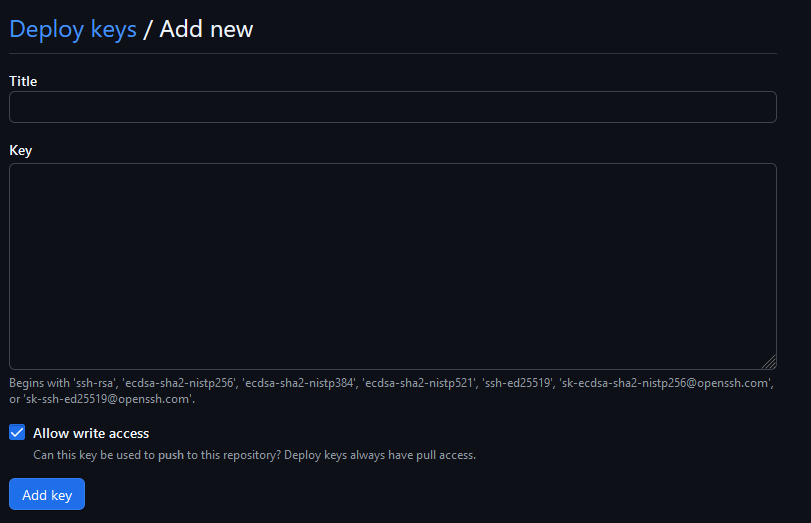Viewport: 811px width, 523px height.
Task: Click the Title field label
Action: [x=23, y=81]
